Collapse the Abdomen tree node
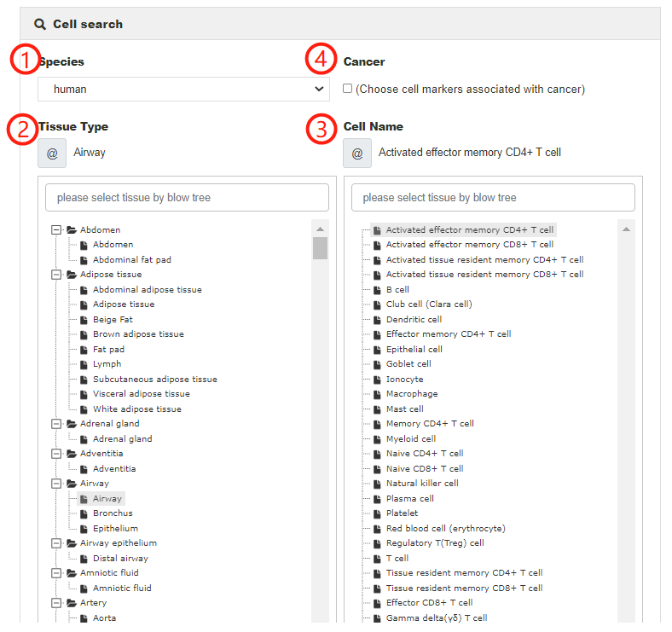Screen dimensions: 672x632 57,229
